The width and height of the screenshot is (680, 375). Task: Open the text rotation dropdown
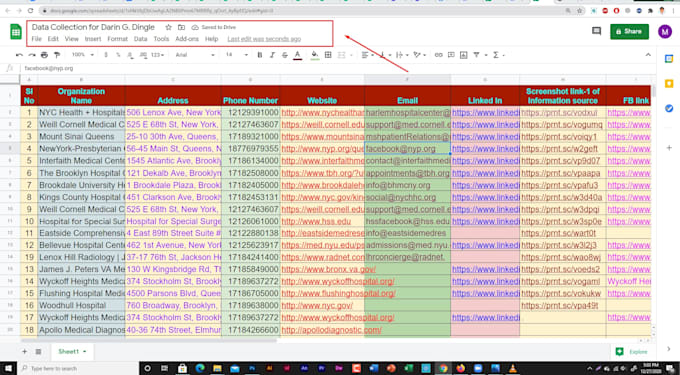pos(419,55)
